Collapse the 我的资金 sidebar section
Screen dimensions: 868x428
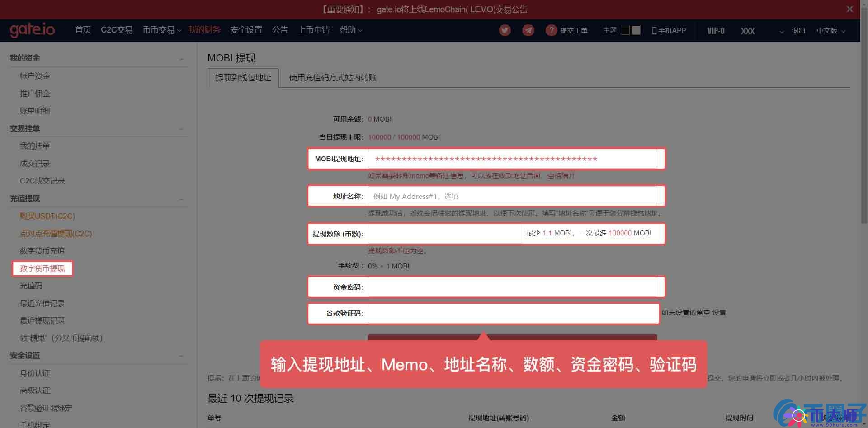pyautogui.click(x=181, y=59)
